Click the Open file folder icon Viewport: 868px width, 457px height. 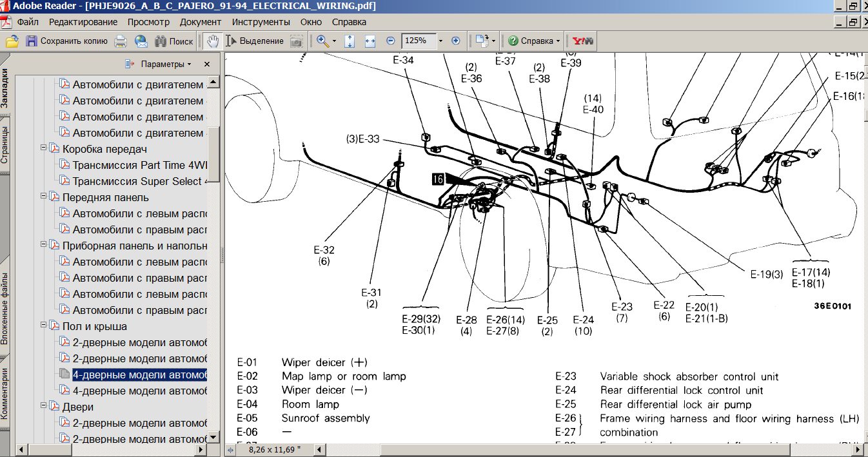(x=12, y=41)
